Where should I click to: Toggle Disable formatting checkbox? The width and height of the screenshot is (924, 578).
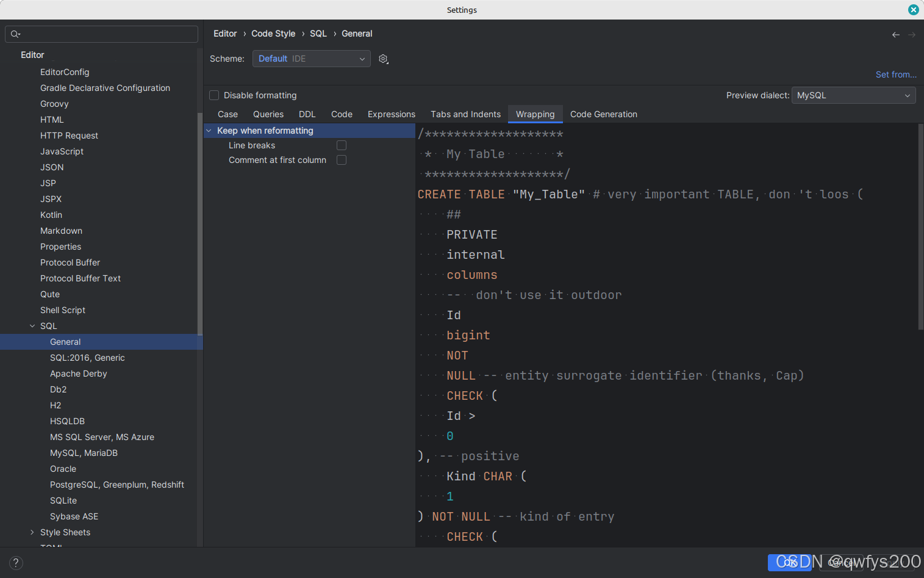tap(214, 95)
